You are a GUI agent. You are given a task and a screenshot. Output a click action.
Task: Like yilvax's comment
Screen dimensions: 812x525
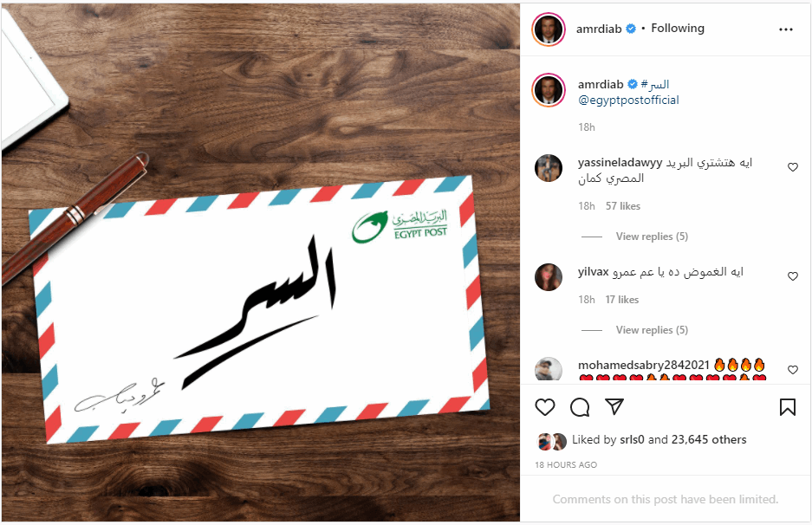pos(792,276)
